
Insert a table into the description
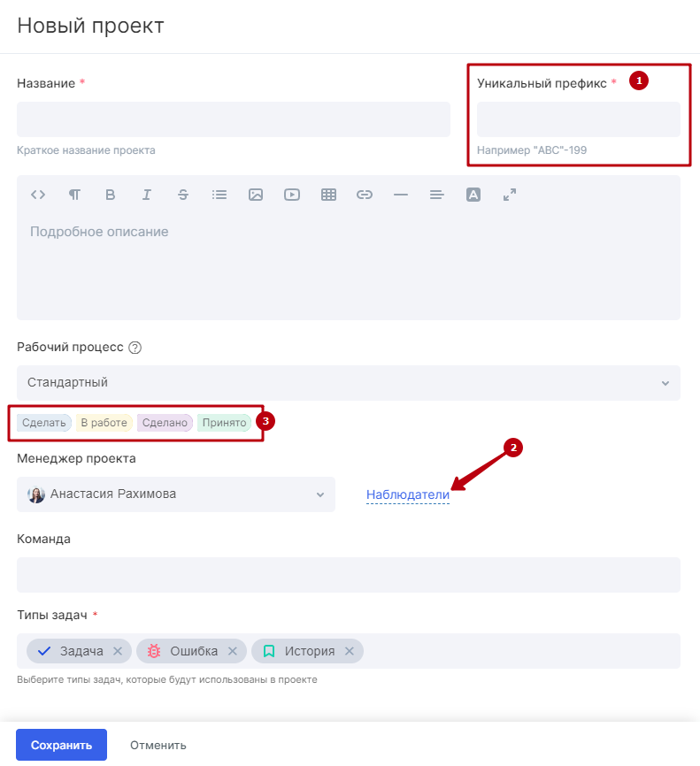pyautogui.click(x=328, y=195)
